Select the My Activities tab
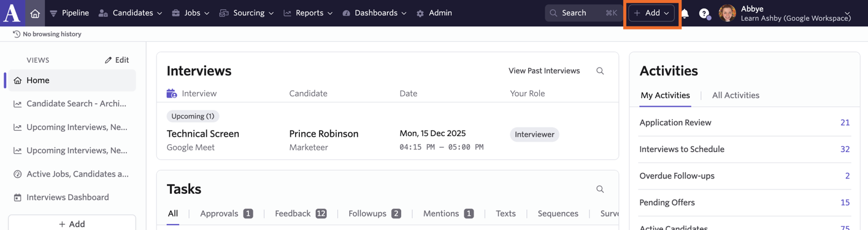Screen dimensions: 868x230 [x=665, y=95]
